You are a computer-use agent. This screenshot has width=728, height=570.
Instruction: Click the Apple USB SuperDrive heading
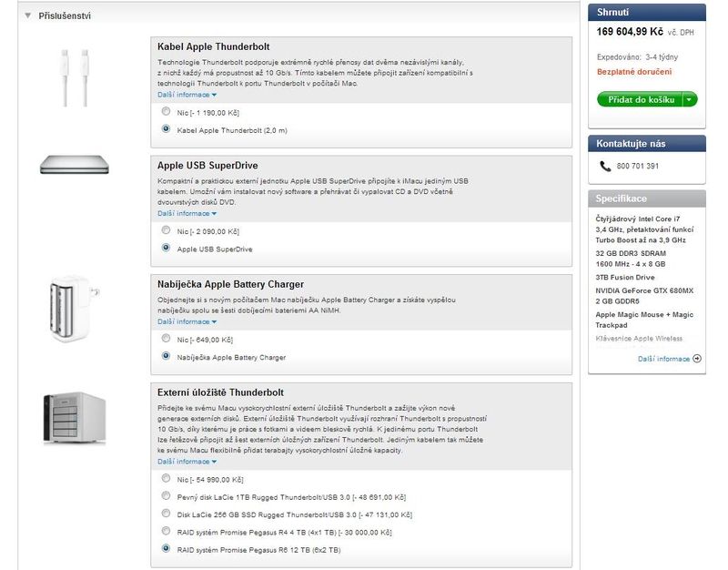(x=207, y=166)
